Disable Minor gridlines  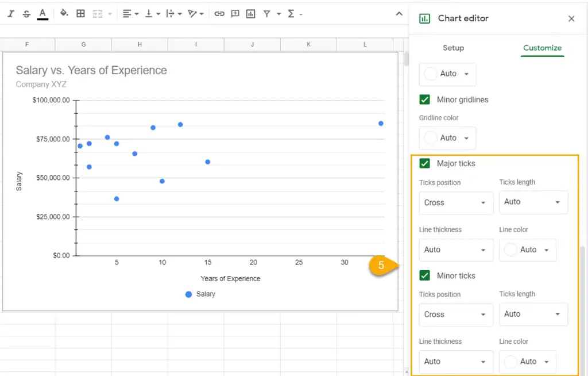(424, 99)
